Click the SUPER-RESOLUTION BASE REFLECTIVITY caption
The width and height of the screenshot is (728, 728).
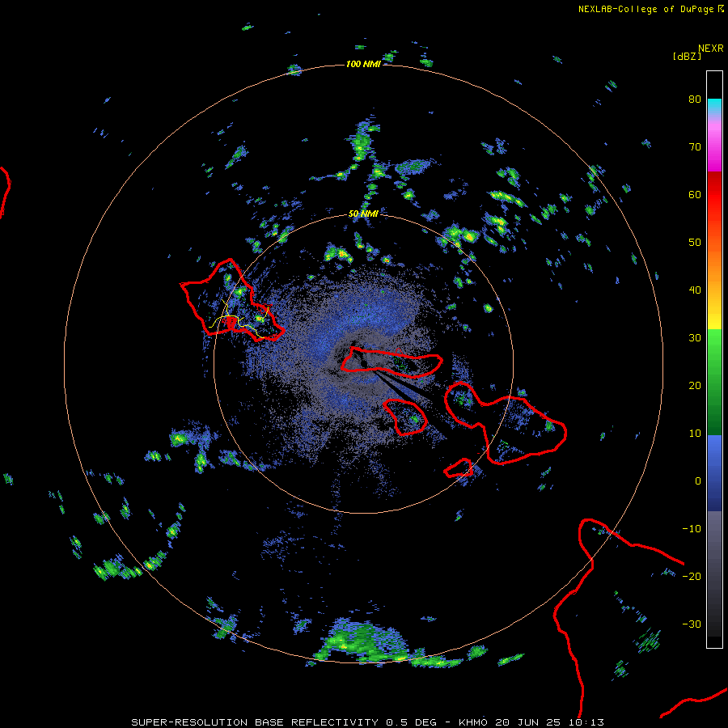[255, 722]
